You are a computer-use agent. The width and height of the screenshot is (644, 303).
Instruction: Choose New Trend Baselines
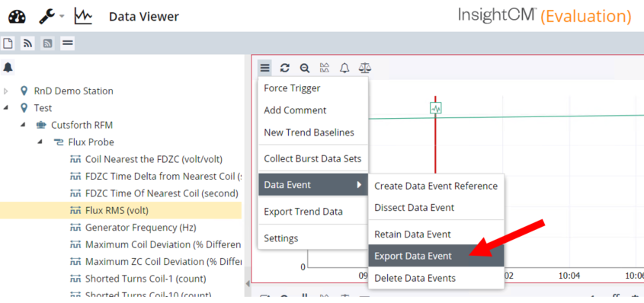(x=313, y=132)
